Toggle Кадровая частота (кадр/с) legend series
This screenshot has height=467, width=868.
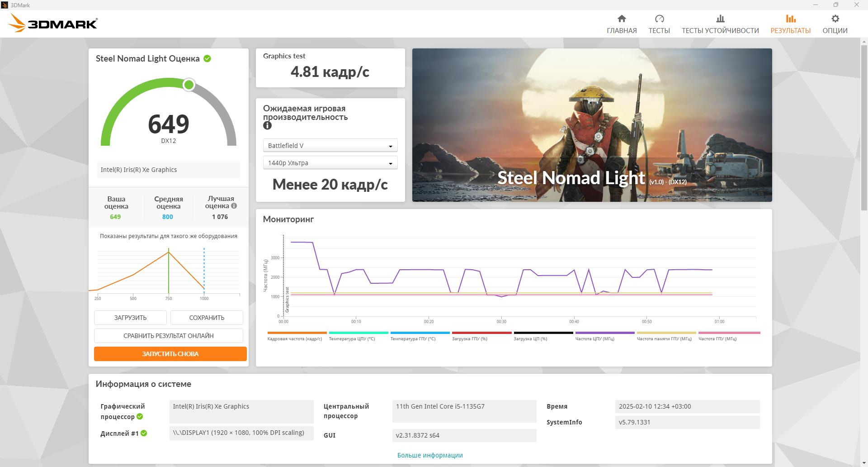[x=297, y=336]
